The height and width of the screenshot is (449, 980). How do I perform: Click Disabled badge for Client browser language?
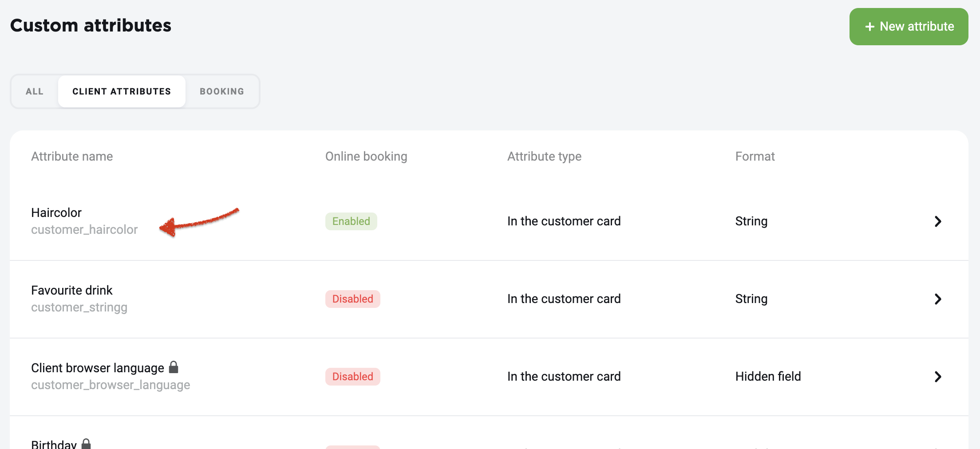pyautogui.click(x=353, y=377)
